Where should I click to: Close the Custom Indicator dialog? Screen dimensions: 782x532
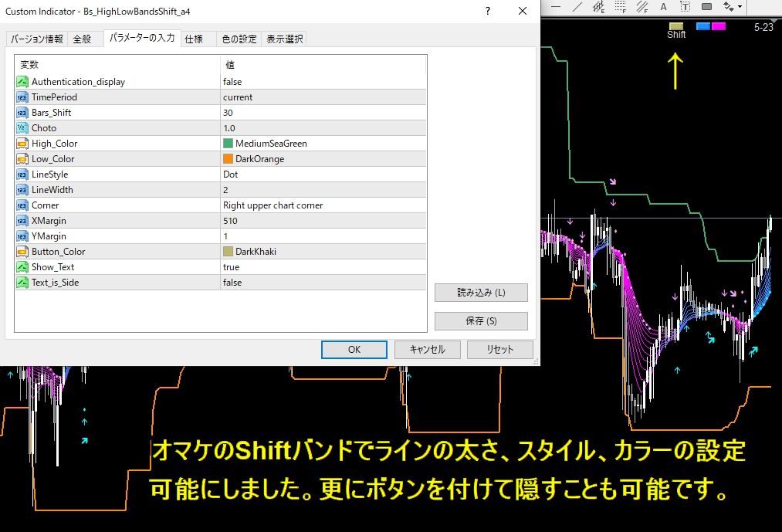522,11
